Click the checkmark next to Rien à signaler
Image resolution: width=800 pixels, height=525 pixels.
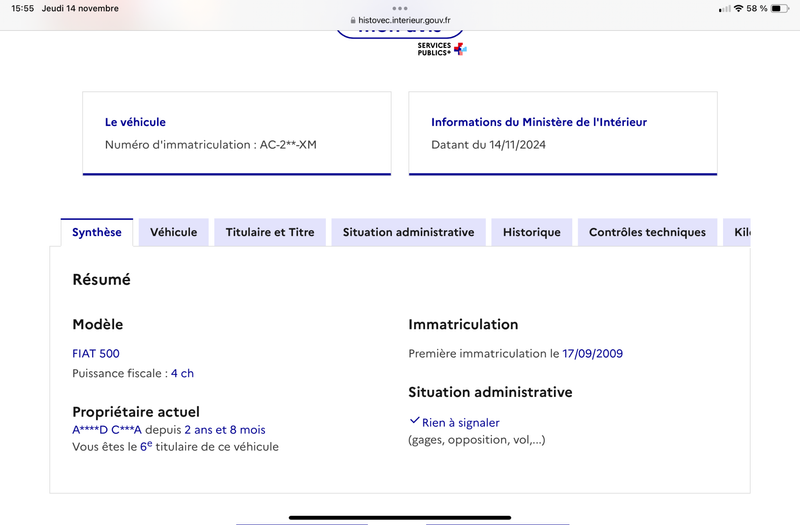click(x=414, y=421)
